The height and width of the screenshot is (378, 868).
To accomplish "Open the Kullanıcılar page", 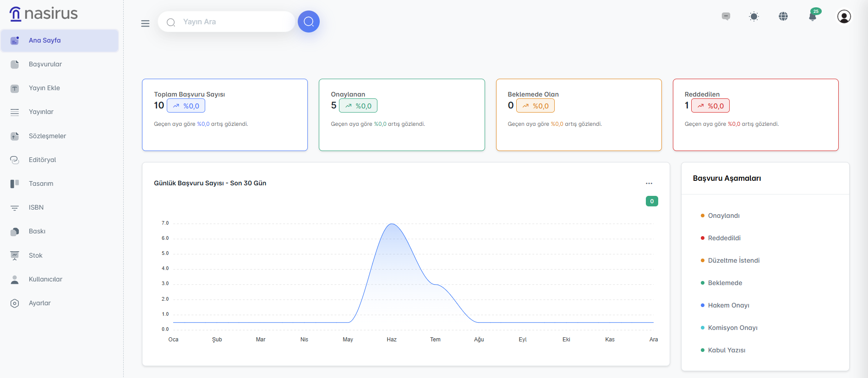I will coord(45,279).
